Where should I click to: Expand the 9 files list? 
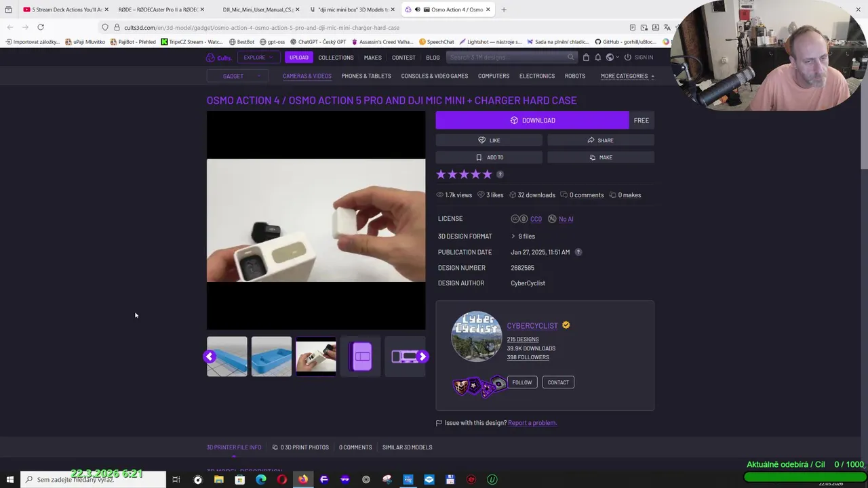523,237
